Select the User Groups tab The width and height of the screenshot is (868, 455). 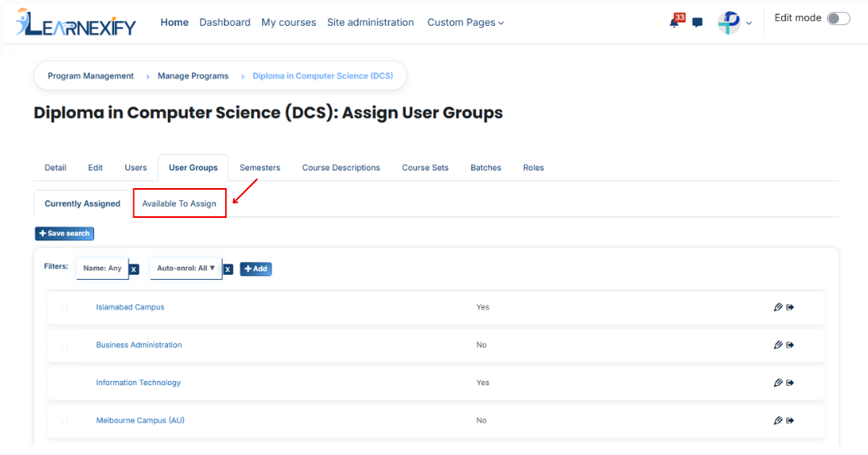coord(193,168)
